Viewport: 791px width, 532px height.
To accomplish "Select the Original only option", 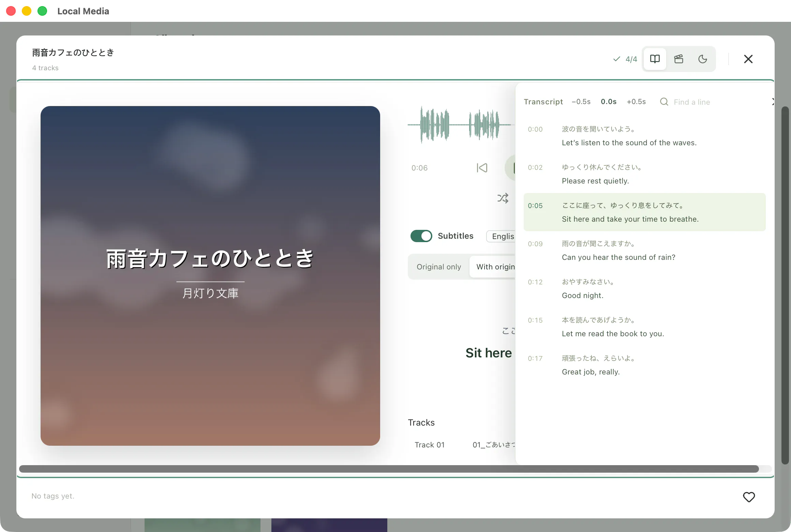I will 439,267.
